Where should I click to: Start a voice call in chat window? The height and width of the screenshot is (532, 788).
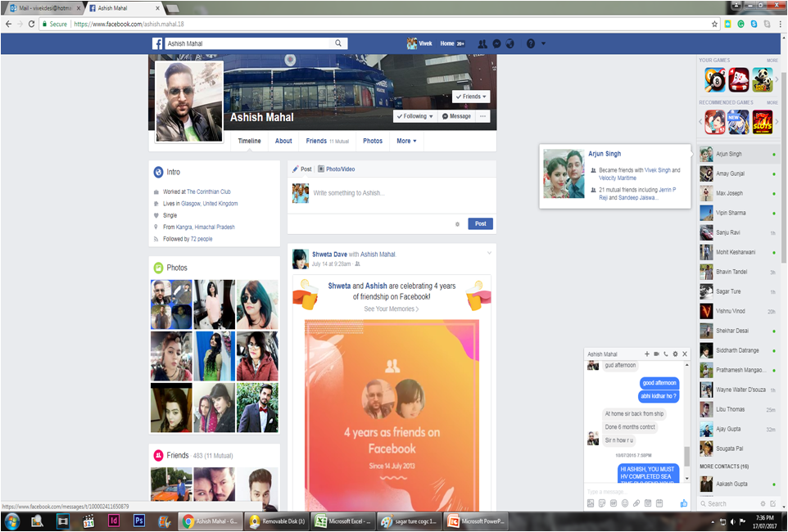(x=666, y=354)
